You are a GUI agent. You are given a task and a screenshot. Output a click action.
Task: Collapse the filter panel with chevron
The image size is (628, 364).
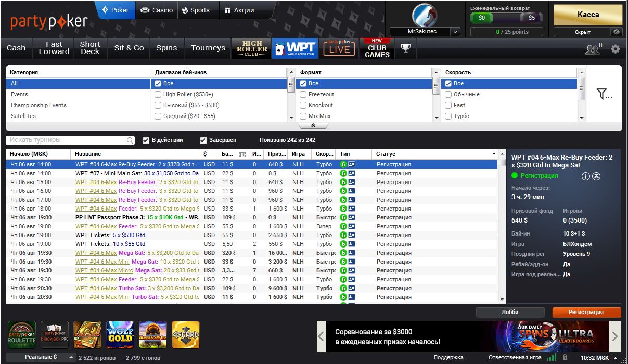(x=313, y=125)
